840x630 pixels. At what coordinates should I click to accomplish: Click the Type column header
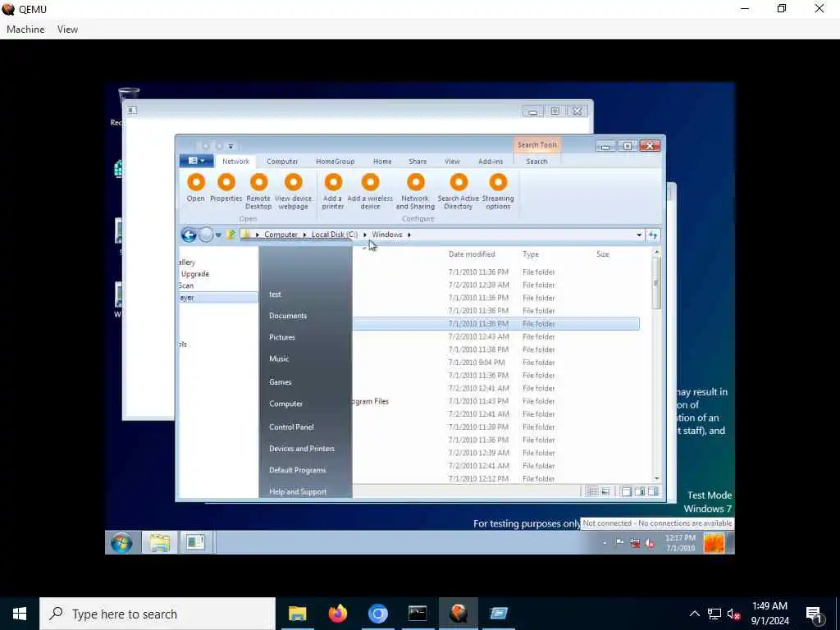pyautogui.click(x=531, y=254)
